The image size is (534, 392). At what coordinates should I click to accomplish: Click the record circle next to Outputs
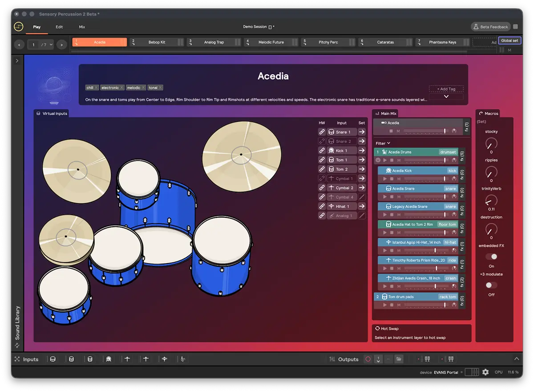[368, 359]
